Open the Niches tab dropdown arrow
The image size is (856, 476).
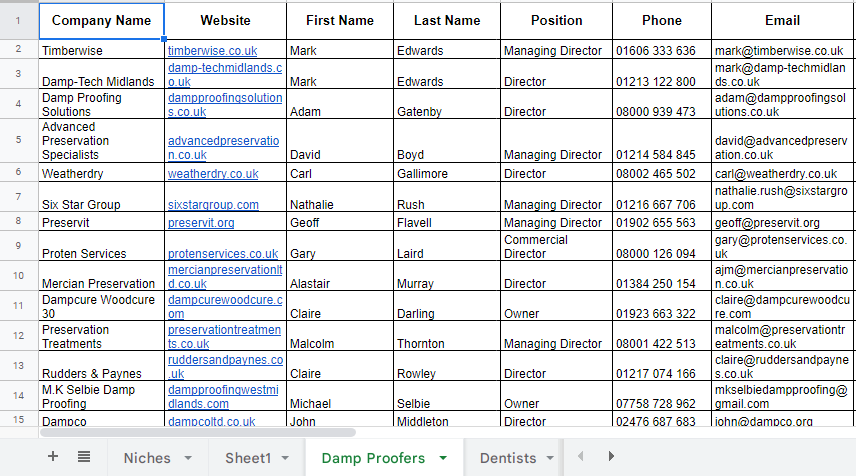188,458
